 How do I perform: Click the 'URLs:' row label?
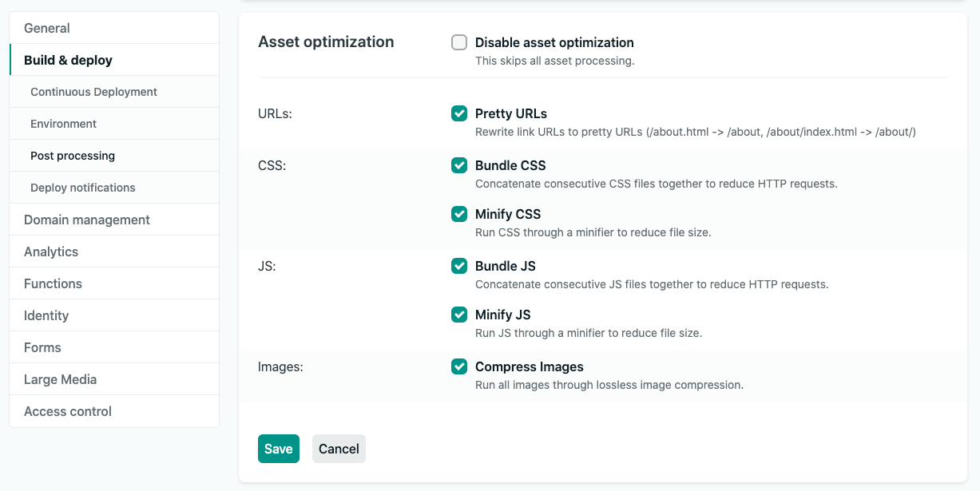(x=276, y=114)
